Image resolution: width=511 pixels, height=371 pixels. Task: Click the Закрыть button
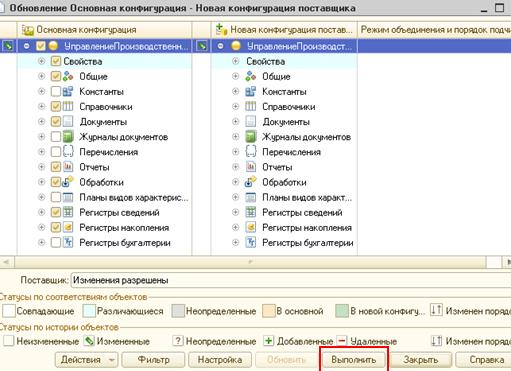tap(421, 360)
